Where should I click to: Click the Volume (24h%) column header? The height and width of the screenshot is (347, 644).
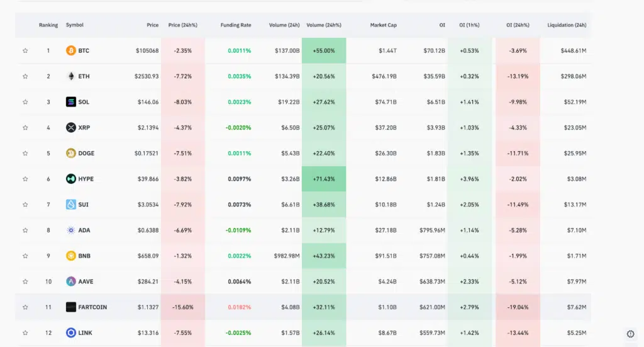(324, 25)
